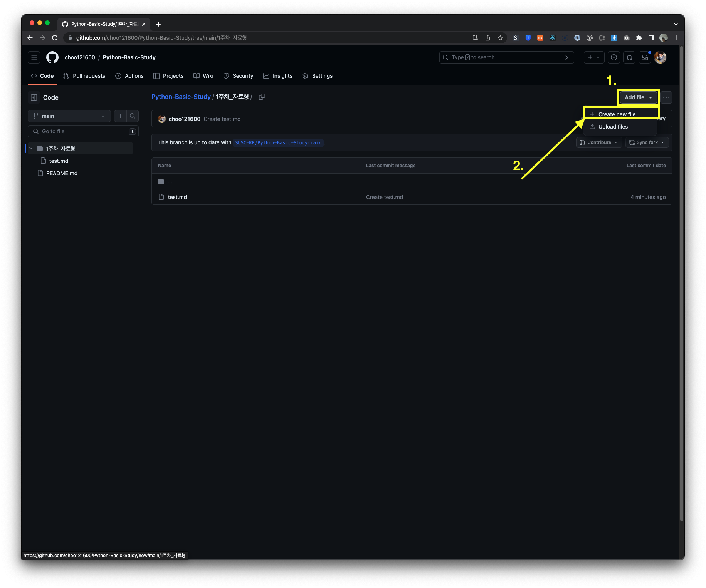Screen dimensions: 706x588
Task: Select Create new file from the menu
Action: pos(617,114)
